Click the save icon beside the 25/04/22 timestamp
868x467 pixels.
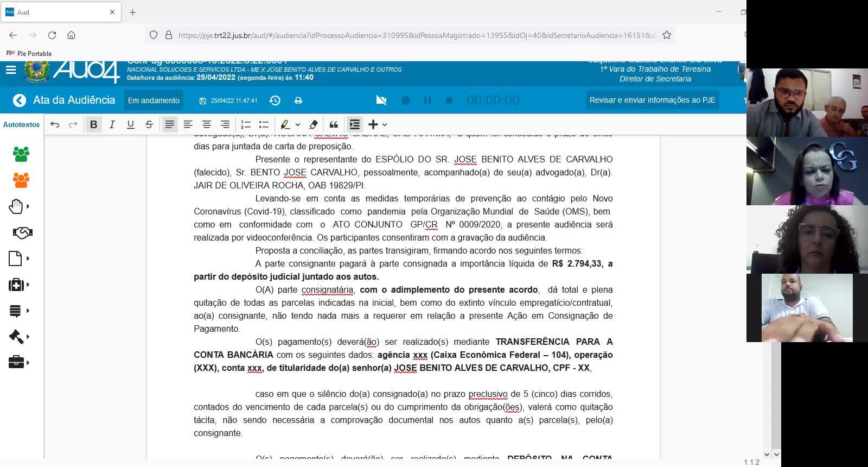[203, 100]
